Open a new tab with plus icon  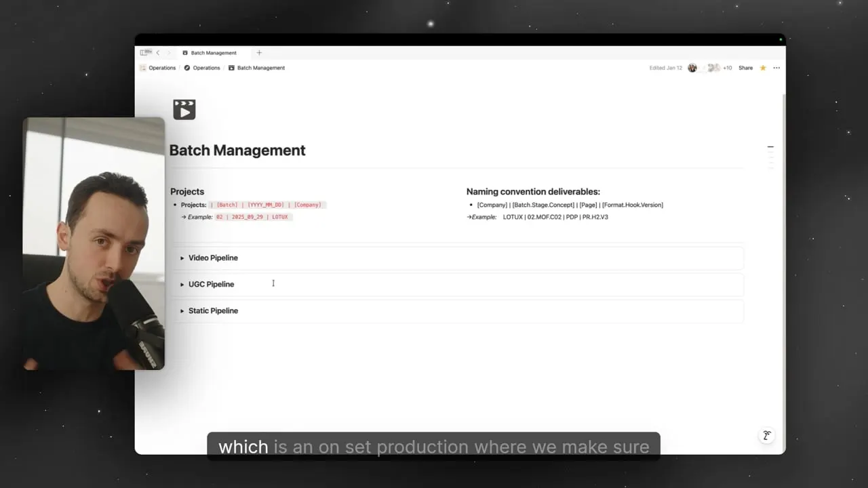click(x=259, y=52)
